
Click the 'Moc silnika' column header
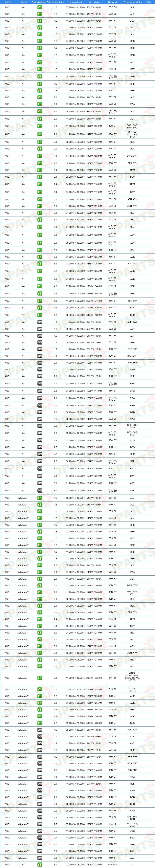point(94,2)
